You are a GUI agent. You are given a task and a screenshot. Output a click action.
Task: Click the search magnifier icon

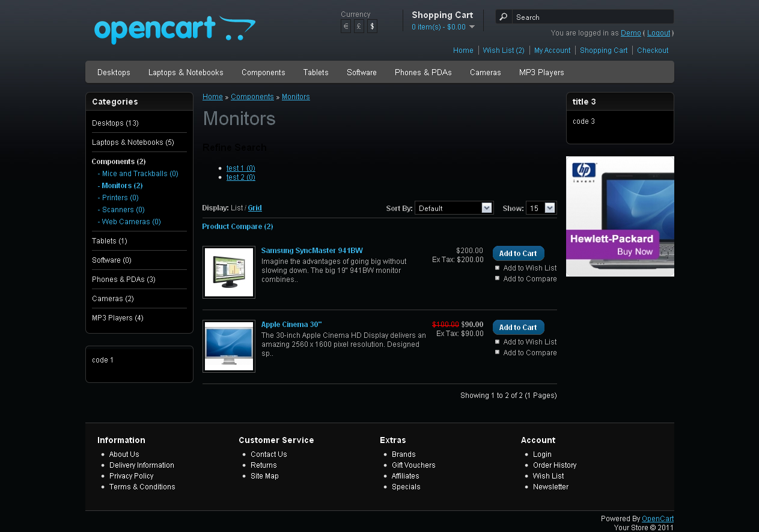(504, 17)
